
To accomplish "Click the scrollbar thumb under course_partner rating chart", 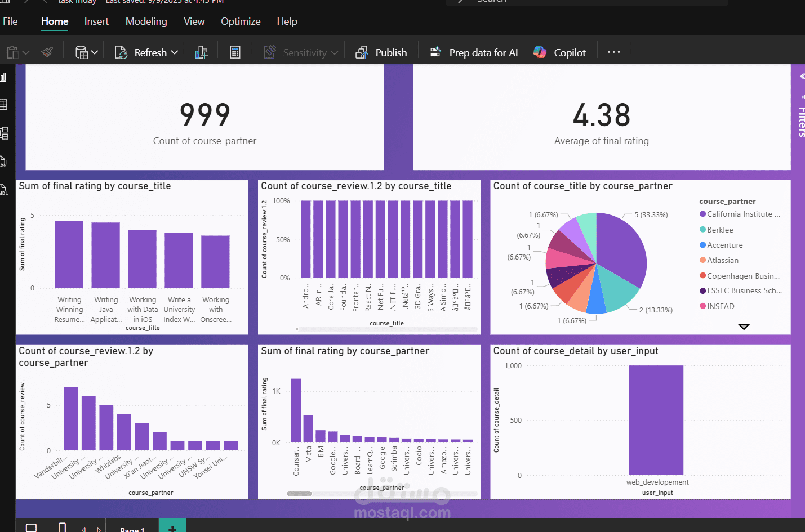I will tap(299, 494).
